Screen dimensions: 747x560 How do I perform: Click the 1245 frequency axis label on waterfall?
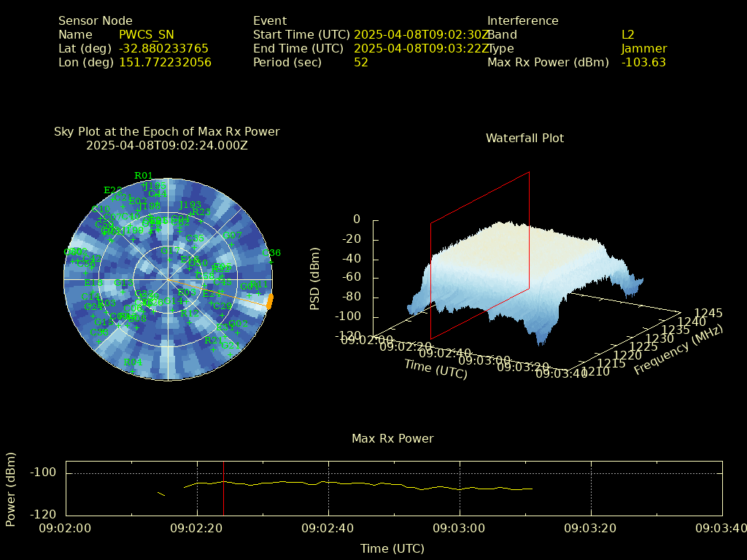click(x=708, y=313)
